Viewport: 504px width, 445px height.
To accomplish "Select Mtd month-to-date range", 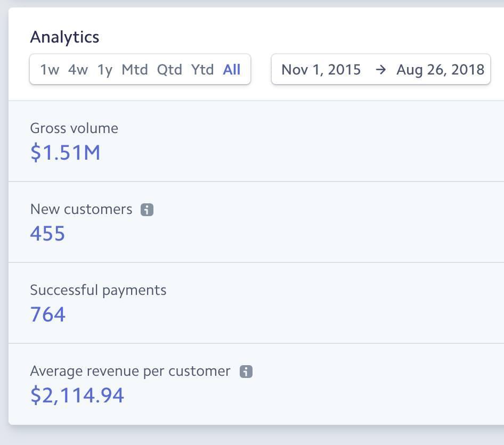I will tap(135, 70).
